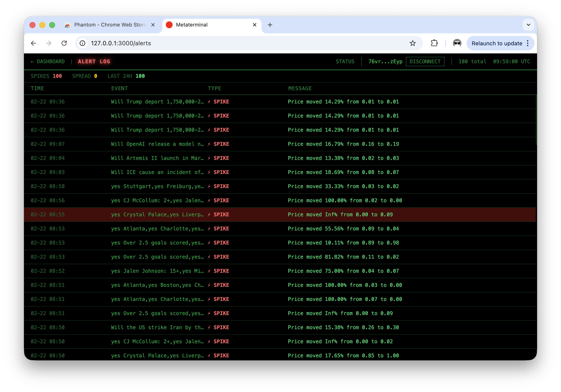Click the alert list vertical scrollbar
The width and height of the screenshot is (561, 392).
click(536, 120)
